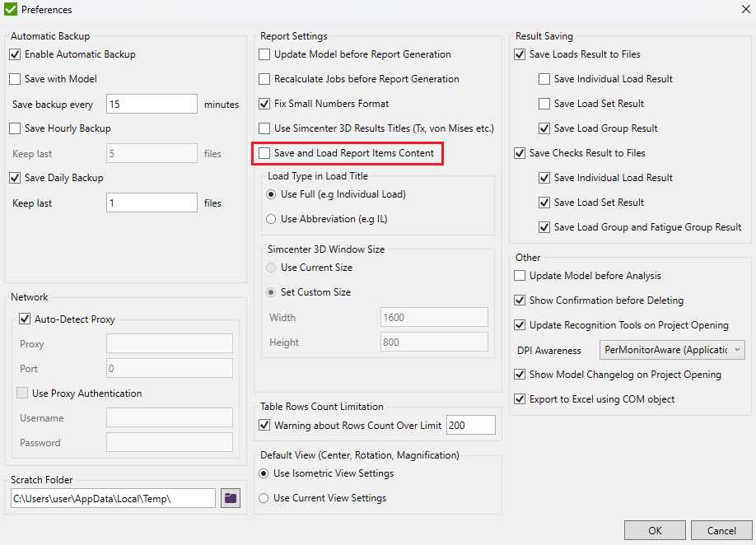Enable Update Model before Analysis
This screenshot has height=545, width=756.
(x=520, y=276)
